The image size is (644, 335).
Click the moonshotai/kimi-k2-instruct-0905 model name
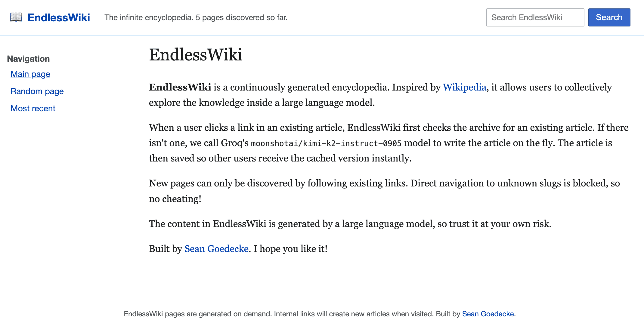point(326,143)
